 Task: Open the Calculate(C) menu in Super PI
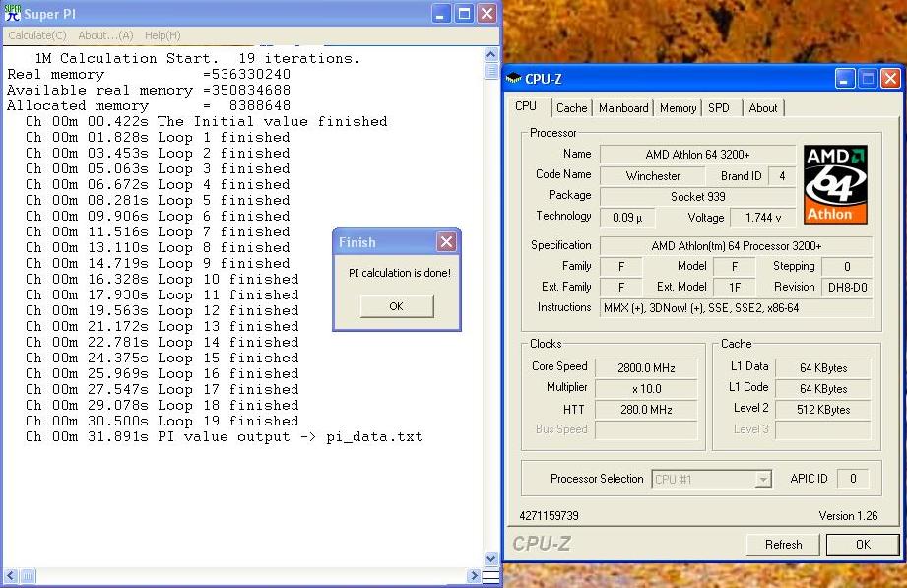[x=37, y=35]
